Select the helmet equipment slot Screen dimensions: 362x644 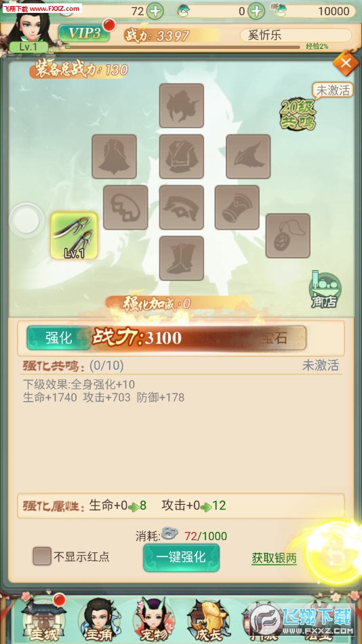182,106
